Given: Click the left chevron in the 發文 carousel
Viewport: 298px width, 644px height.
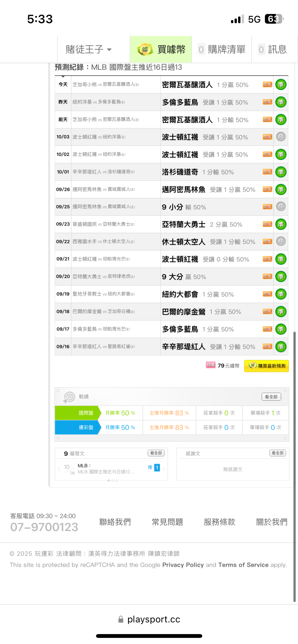Looking at the screenshot, I should 59,469.
